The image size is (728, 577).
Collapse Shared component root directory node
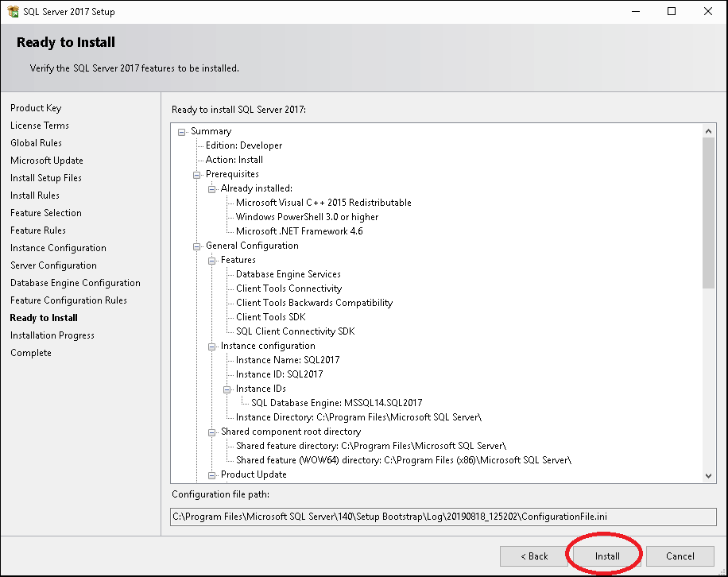click(211, 432)
